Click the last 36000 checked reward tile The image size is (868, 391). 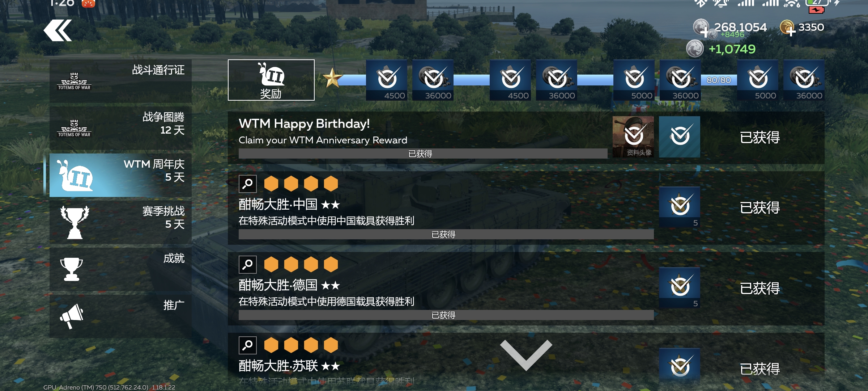(x=804, y=80)
